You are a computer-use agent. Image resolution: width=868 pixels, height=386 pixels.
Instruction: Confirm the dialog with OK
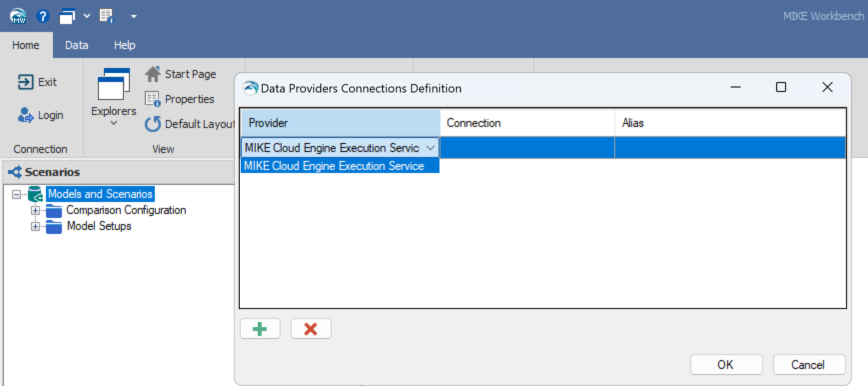pyautogui.click(x=726, y=364)
